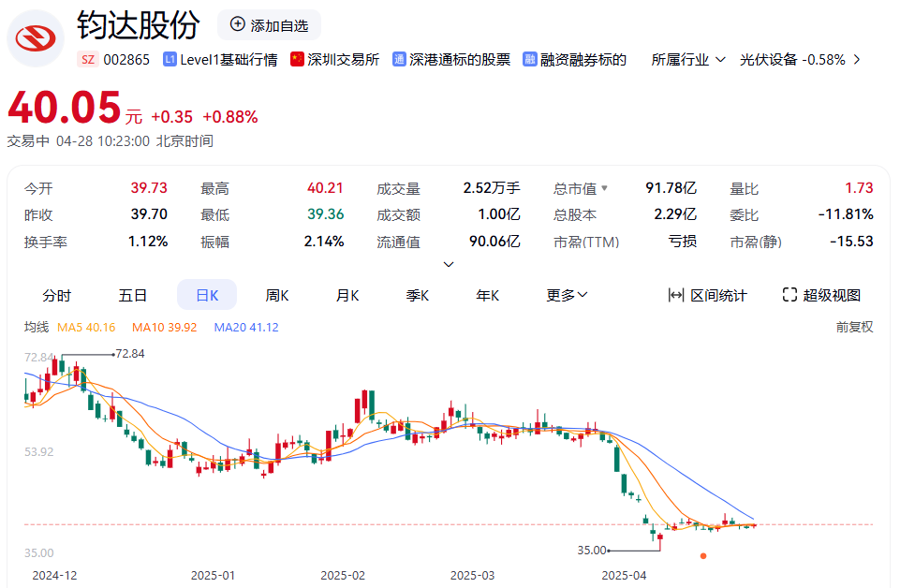The width and height of the screenshot is (900, 588).
Task: Click the 超级视图 fullscreen icon
Action: 789,295
